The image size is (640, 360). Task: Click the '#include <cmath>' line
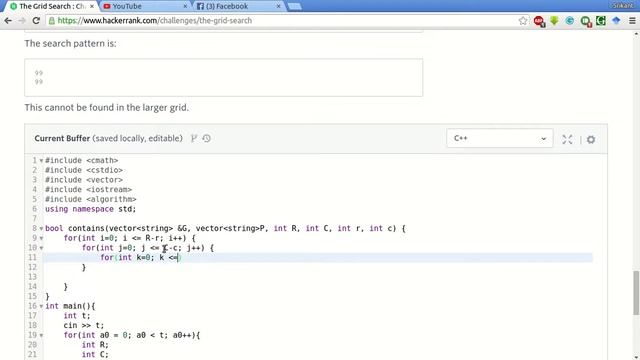(x=82, y=160)
